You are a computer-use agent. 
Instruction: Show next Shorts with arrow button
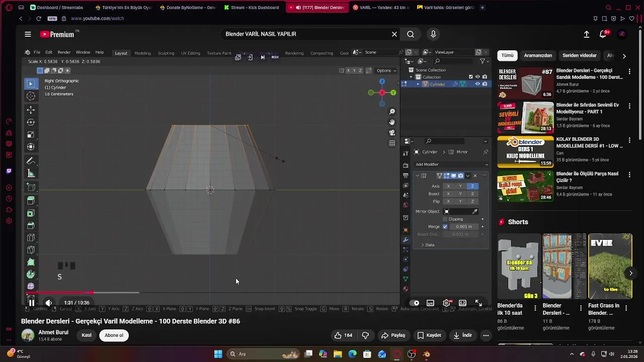point(631,273)
